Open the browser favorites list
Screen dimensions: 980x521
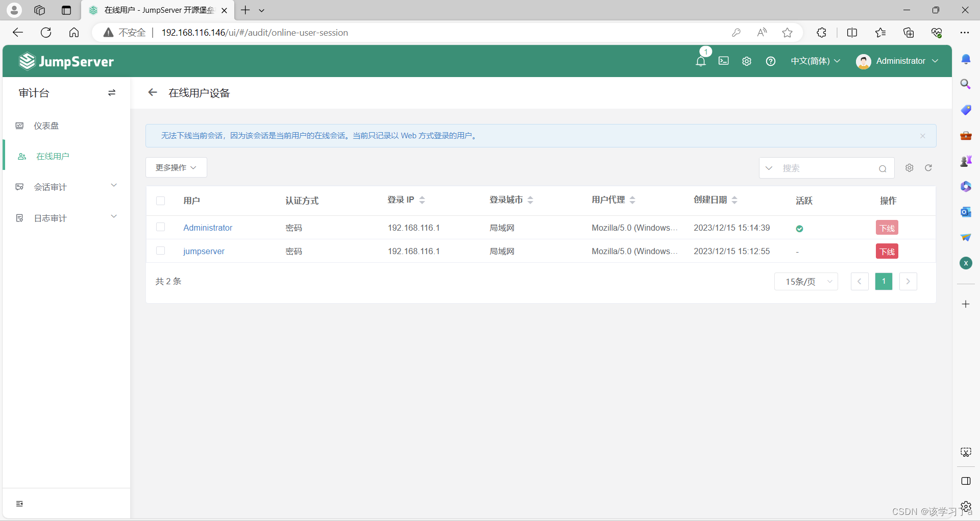(880, 33)
